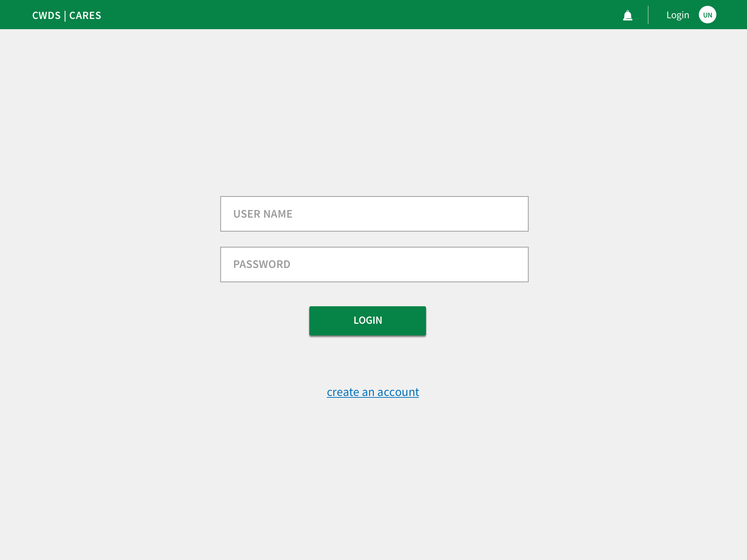Viewport: 747px width, 560px height.
Task: Click inside the user name text box
Action: pyautogui.click(x=401, y=214)
